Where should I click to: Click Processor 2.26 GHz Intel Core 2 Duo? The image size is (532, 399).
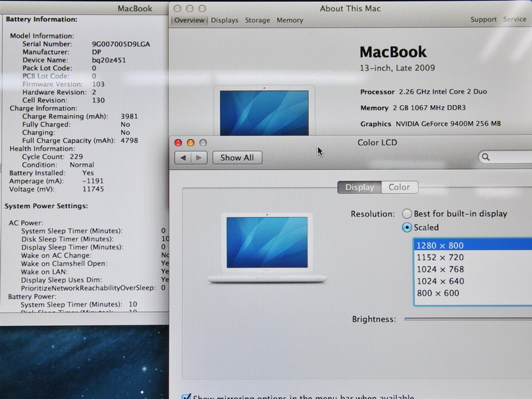[x=423, y=92]
